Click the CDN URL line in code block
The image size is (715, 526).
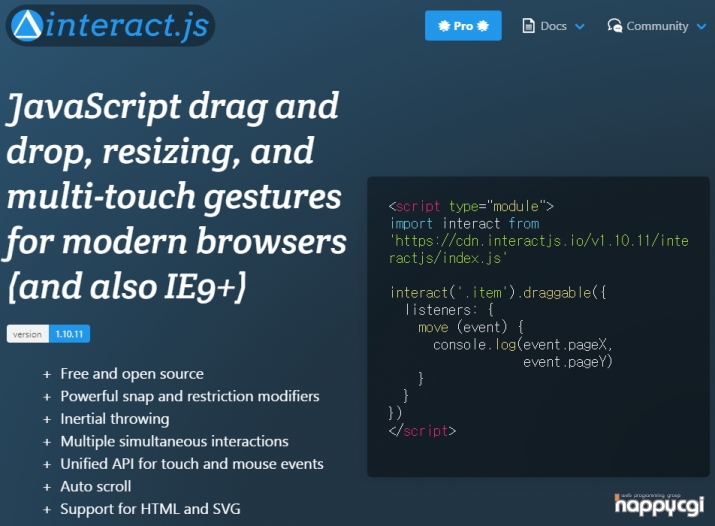tap(538, 249)
